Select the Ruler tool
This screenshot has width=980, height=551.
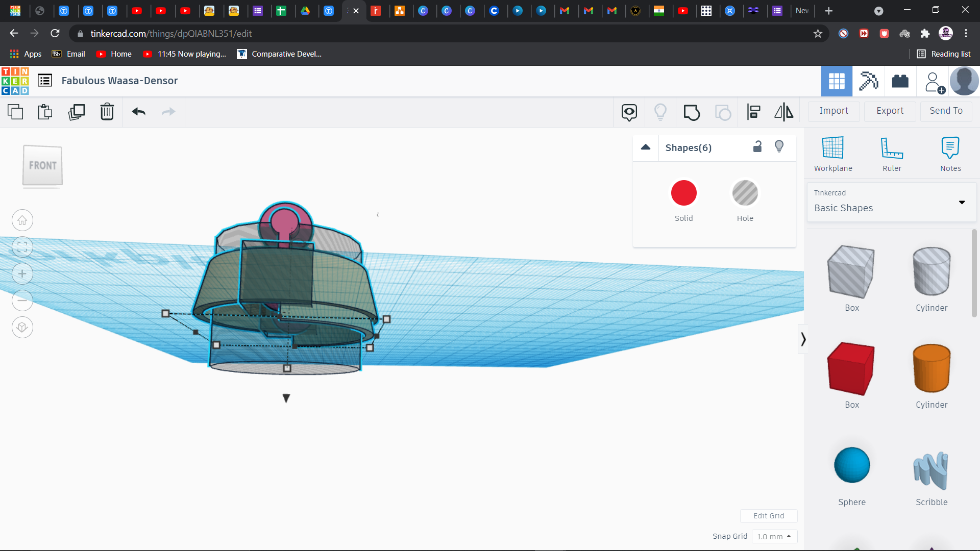point(892,153)
